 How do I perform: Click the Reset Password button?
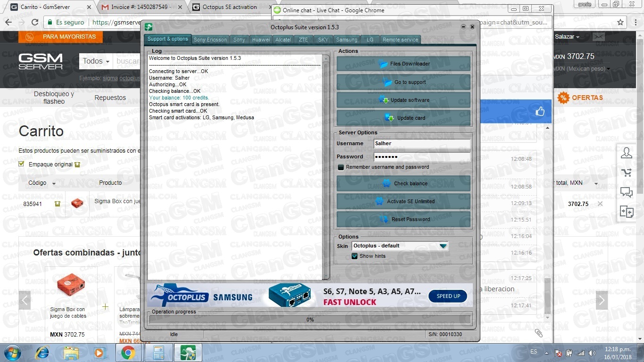(x=404, y=219)
